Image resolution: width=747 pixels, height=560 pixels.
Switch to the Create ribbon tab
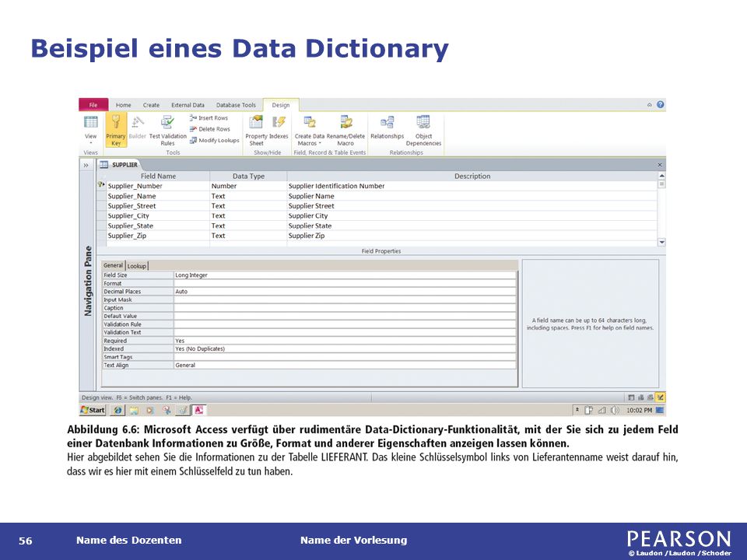151,105
